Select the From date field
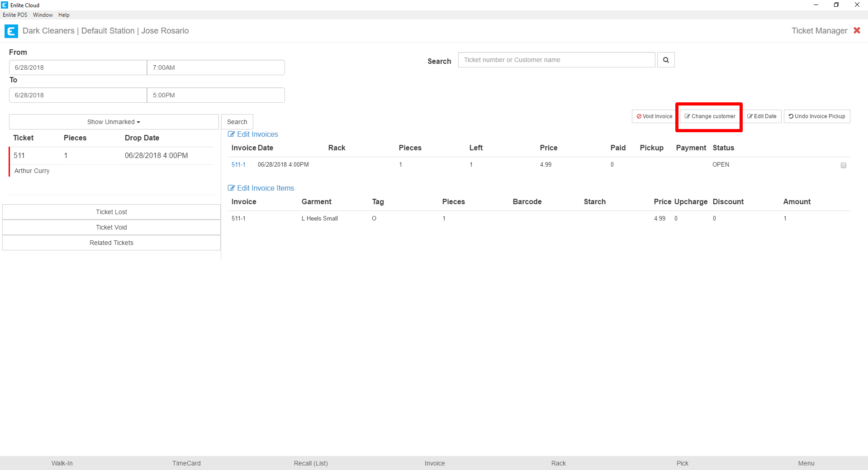Viewport: 868px width, 470px height. click(78, 67)
